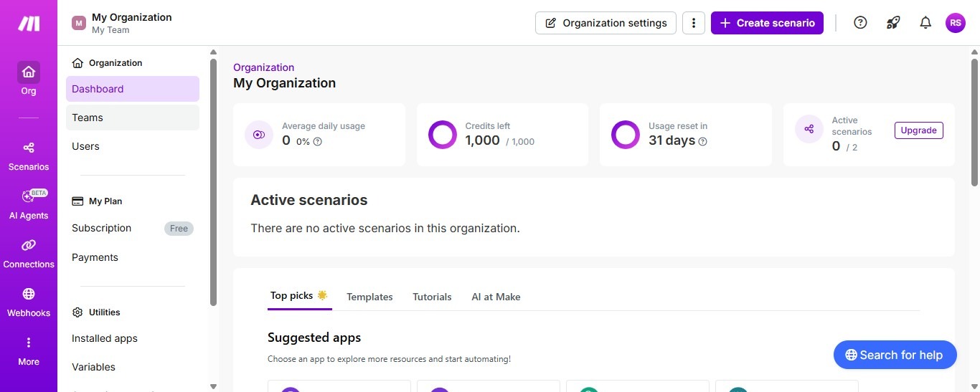Click sidebar scrollbar down arrow
The image size is (980, 392).
click(213, 386)
